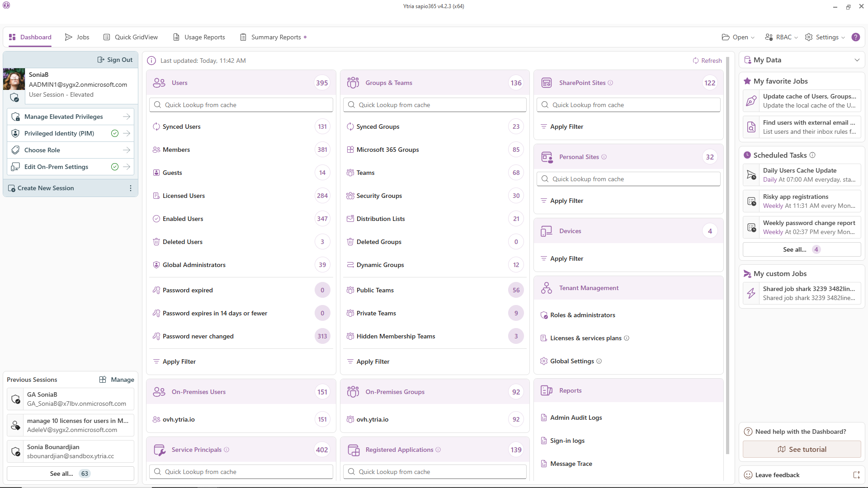The image size is (868, 488).
Task: Click the Sign Out button
Action: (x=115, y=60)
